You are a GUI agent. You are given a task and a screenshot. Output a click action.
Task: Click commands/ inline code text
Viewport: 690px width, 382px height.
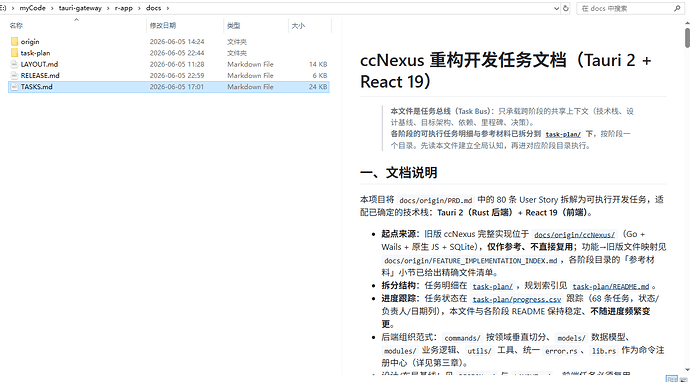click(462, 338)
